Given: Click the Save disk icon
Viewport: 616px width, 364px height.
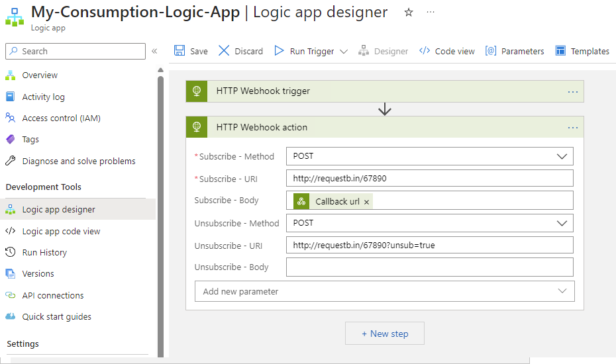Looking at the screenshot, I should point(180,51).
